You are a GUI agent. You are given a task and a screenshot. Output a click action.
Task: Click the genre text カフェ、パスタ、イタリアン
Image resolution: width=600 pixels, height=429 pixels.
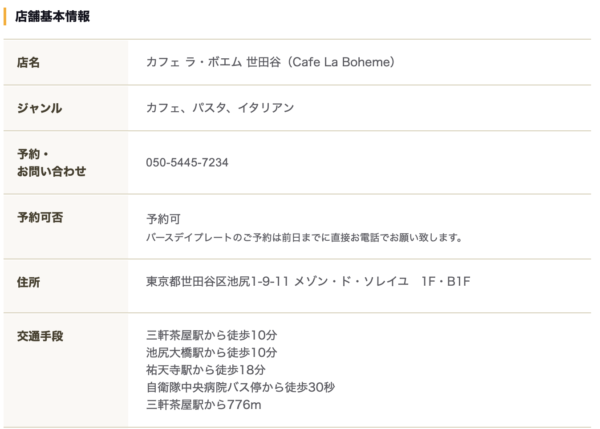[x=220, y=108]
